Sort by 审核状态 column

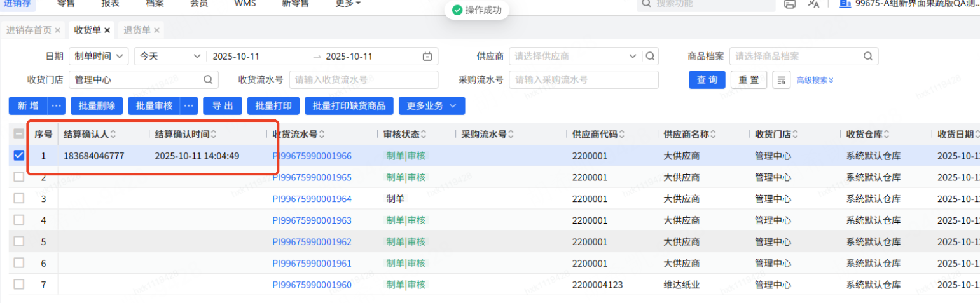pos(423,134)
